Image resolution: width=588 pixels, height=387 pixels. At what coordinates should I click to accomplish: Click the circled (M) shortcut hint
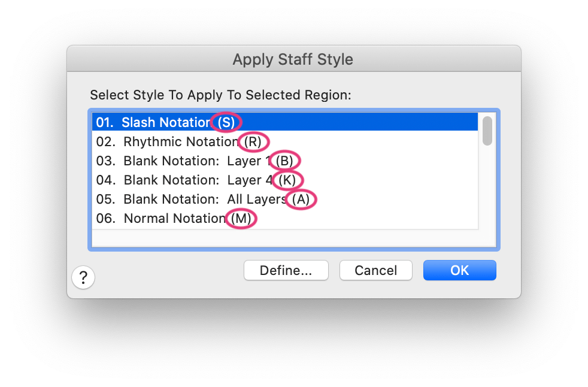[241, 219]
